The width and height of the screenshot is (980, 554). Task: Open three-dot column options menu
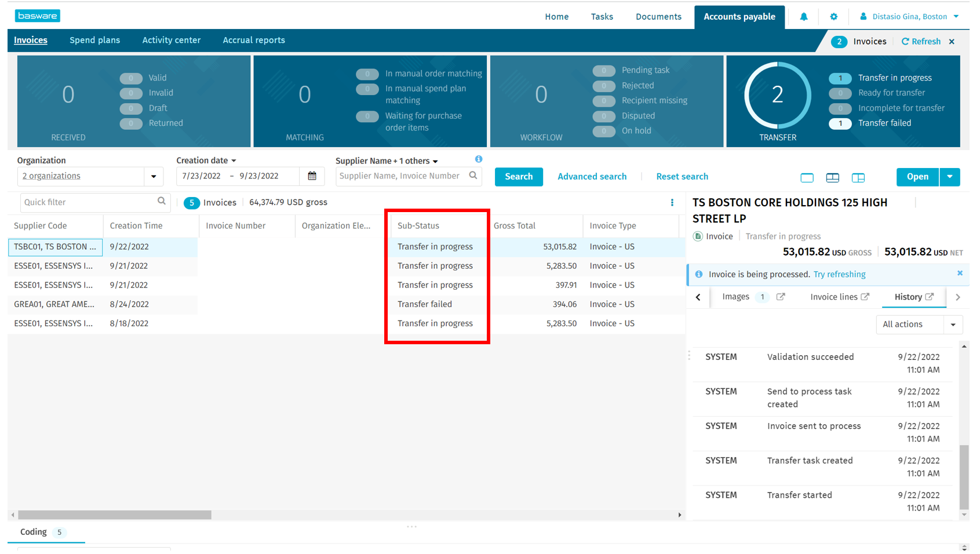(x=672, y=202)
